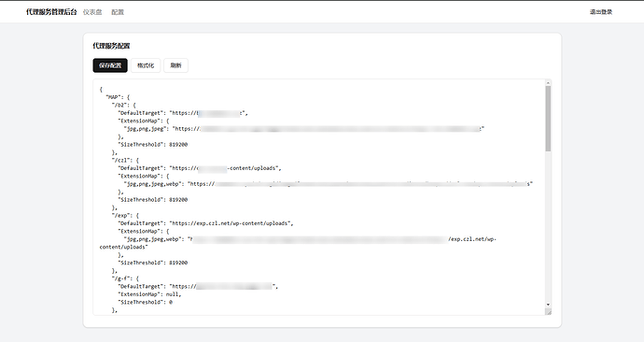Click the editor scrollbar down arrow

tap(548, 305)
